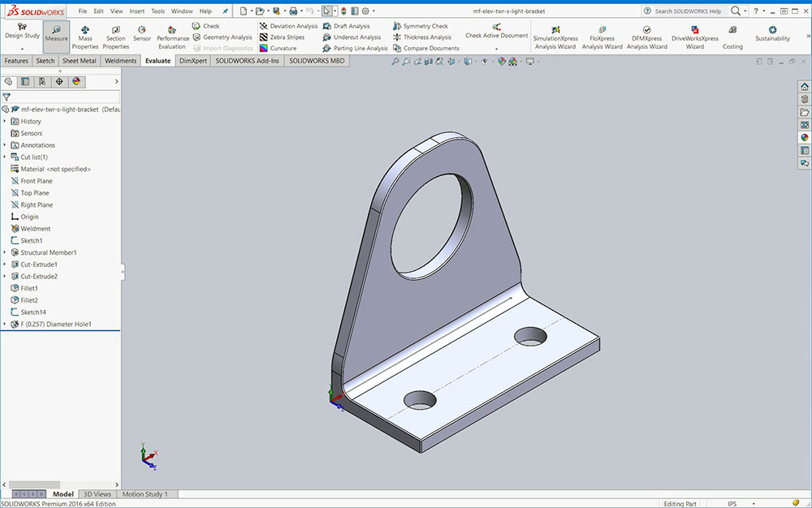Launch SimulationXpress Analysis Wizard
This screenshot has width=812, height=508.
tap(555, 37)
